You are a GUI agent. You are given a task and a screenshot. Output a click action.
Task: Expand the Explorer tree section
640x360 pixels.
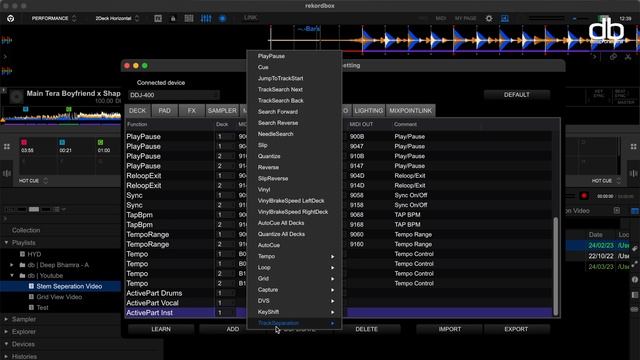coord(6,332)
